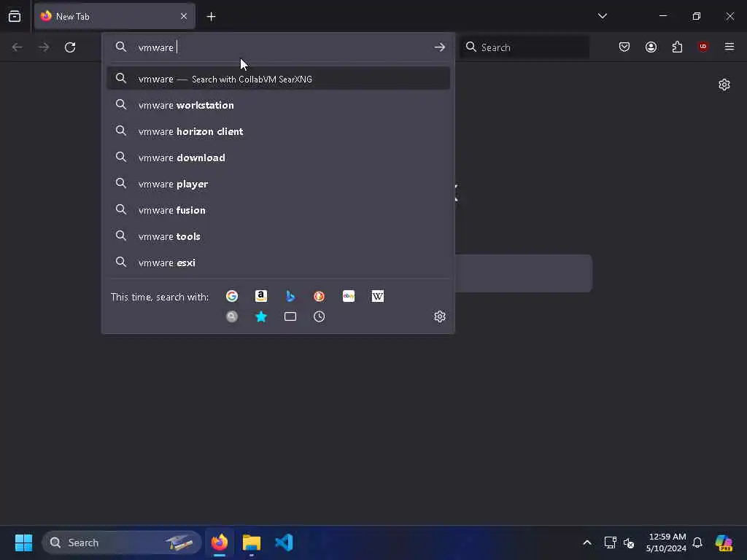Go forward to next page
The image size is (747, 560).
coord(44,47)
